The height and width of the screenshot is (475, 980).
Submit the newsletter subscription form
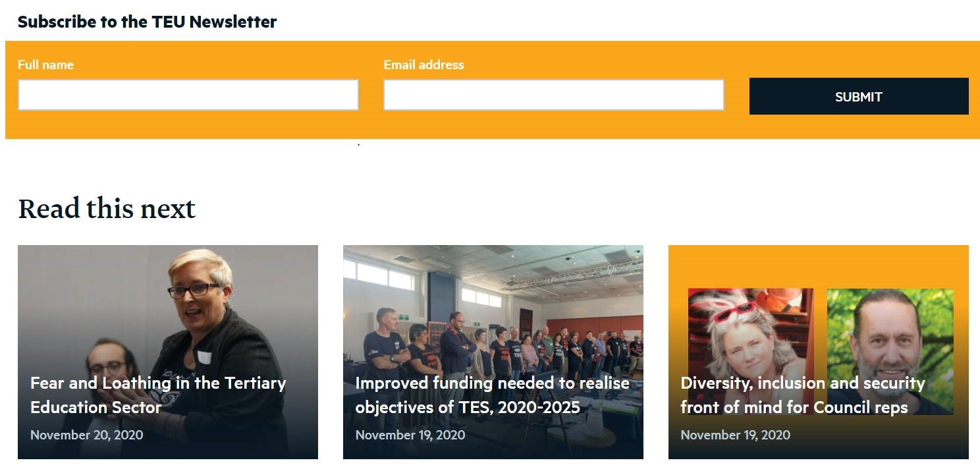pyautogui.click(x=859, y=96)
